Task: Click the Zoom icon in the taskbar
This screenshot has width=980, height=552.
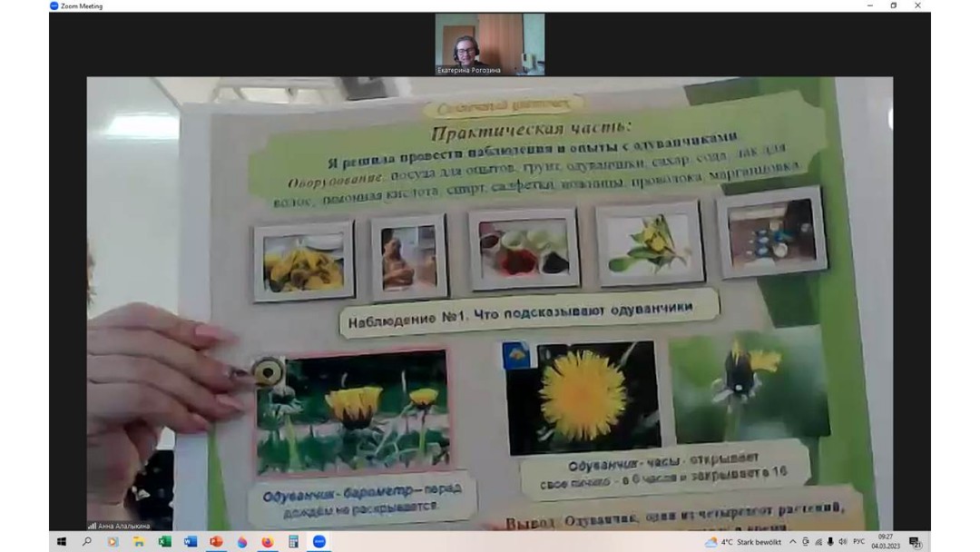Action: [x=319, y=542]
